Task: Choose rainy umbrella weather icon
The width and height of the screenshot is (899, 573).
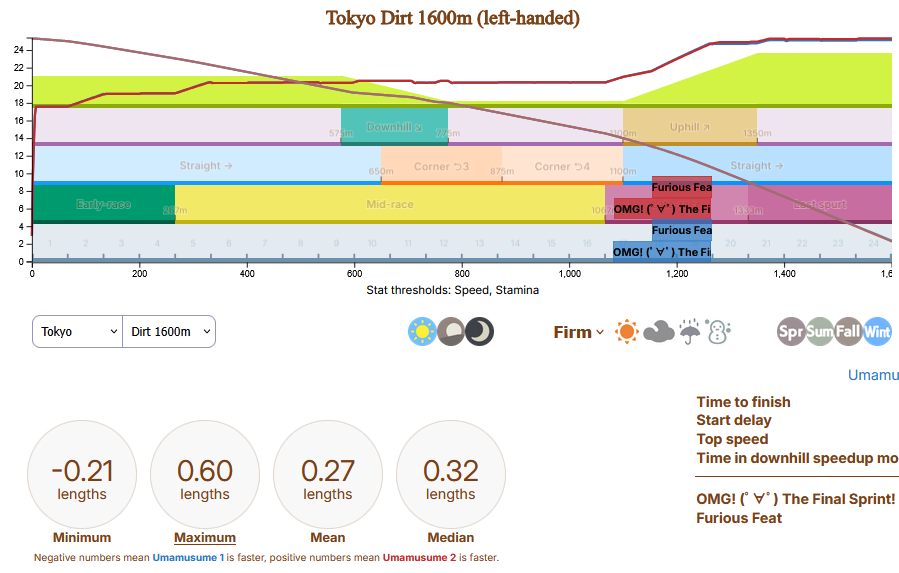Action: pos(690,332)
